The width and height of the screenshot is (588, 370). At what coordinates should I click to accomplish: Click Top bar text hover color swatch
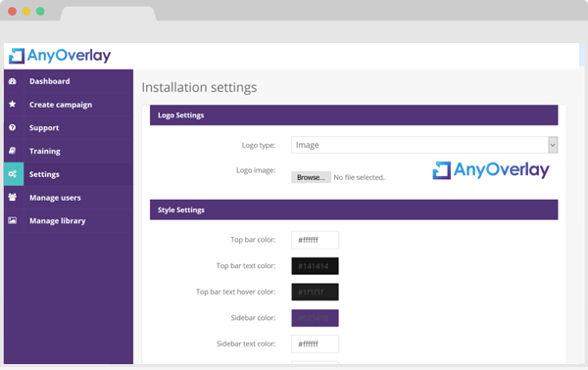(315, 292)
